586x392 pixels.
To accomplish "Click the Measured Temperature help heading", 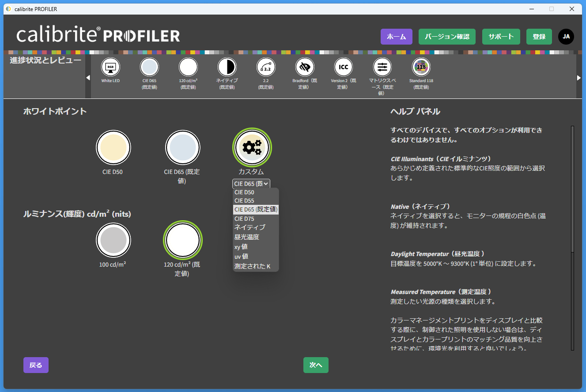I will (x=441, y=292).
